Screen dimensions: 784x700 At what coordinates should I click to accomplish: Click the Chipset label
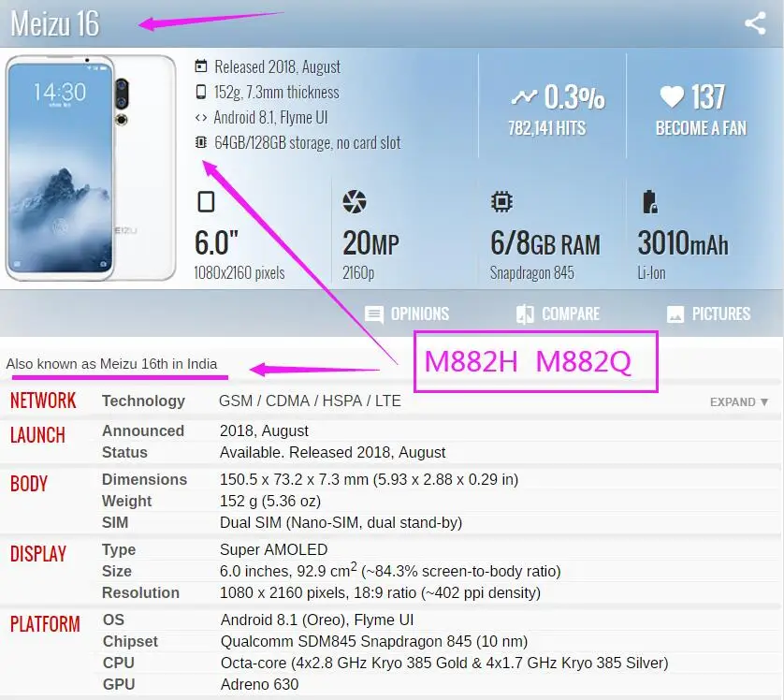pyautogui.click(x=130, y=641)
